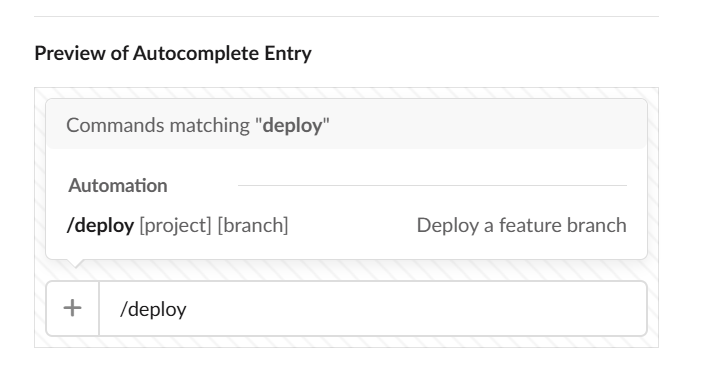Image resolution: width=714 pixels, height=369 pixels.
Task: Click the "Commands matching deploy" header bar
Action: pos(346,124)
